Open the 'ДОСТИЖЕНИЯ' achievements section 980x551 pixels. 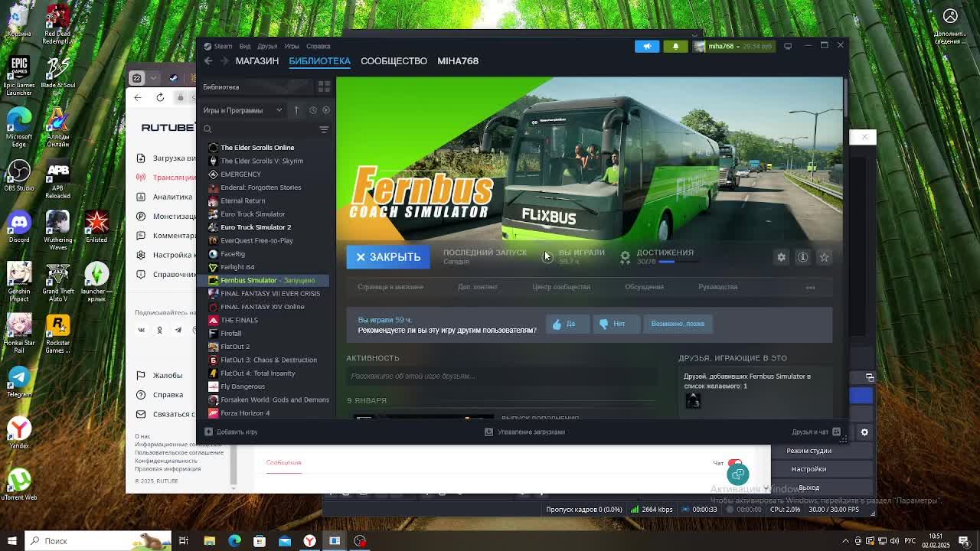click(x=665, y=253)
